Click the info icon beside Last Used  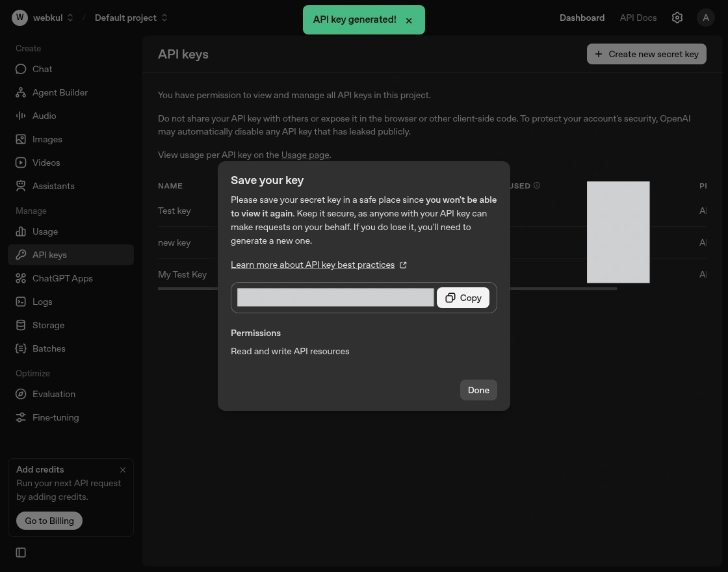click(x=537, y=186)
